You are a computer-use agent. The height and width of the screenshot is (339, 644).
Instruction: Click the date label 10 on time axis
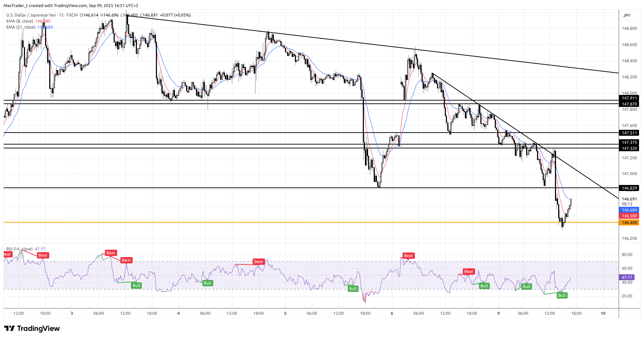603,313
